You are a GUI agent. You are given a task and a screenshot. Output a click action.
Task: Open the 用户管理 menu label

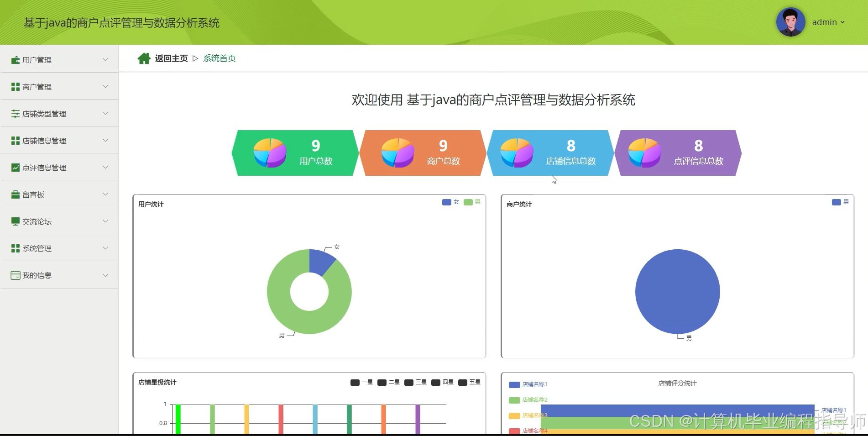[x=37, y=60]
